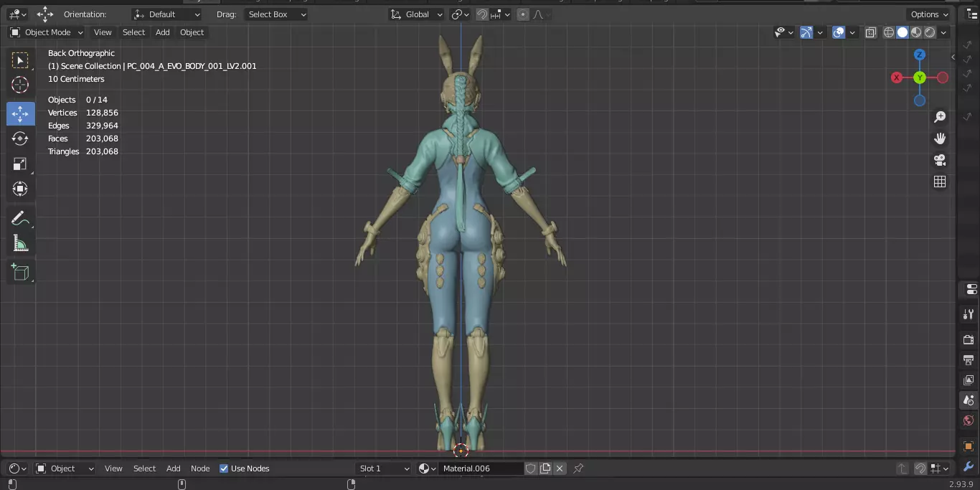Expand the Options dropdown
Viewport: 980px width, 490px height.
(x=929, y=14)
